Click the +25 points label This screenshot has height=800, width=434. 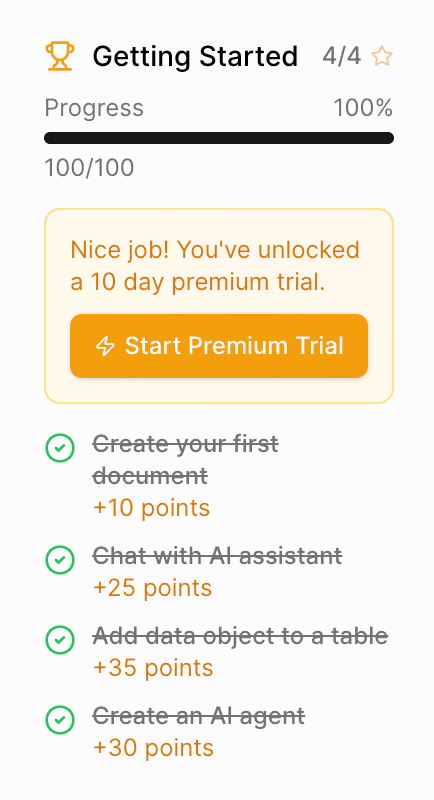[x=152, y=588]
